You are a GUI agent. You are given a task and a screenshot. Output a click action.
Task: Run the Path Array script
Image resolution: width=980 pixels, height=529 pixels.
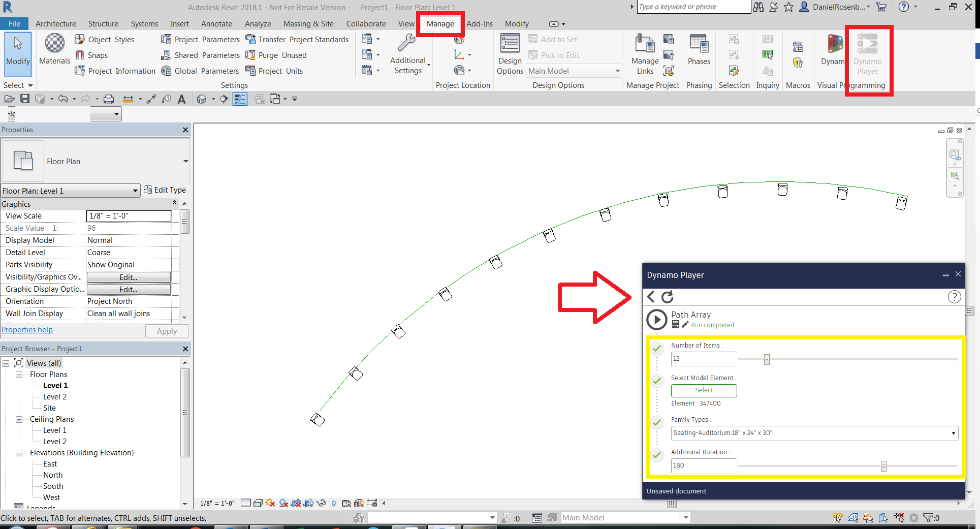pos(656,320)
